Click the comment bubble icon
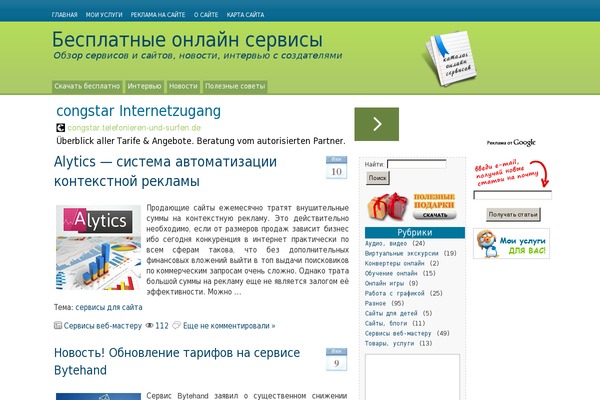The image size is (600, 400). (176, 326)
